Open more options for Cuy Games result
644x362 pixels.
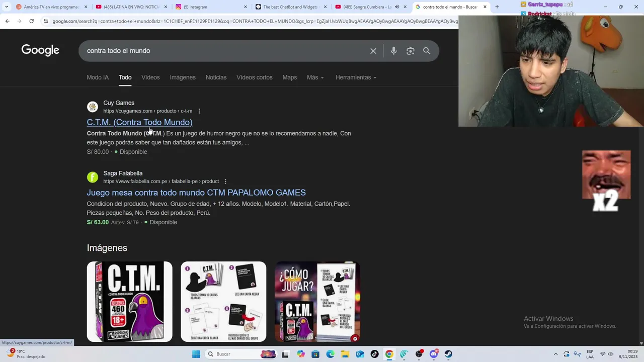[199, 111]
